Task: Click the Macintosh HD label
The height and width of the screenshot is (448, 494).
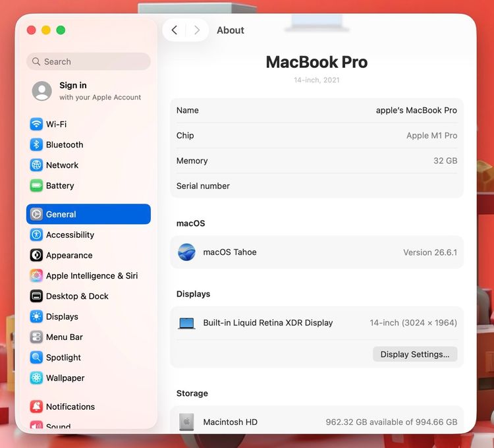Action: pos(231,422)
